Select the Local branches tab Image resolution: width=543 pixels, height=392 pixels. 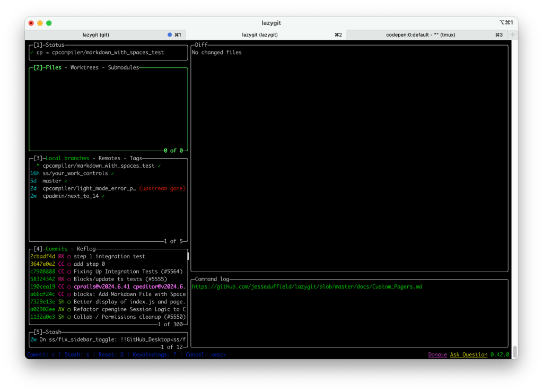67,158
